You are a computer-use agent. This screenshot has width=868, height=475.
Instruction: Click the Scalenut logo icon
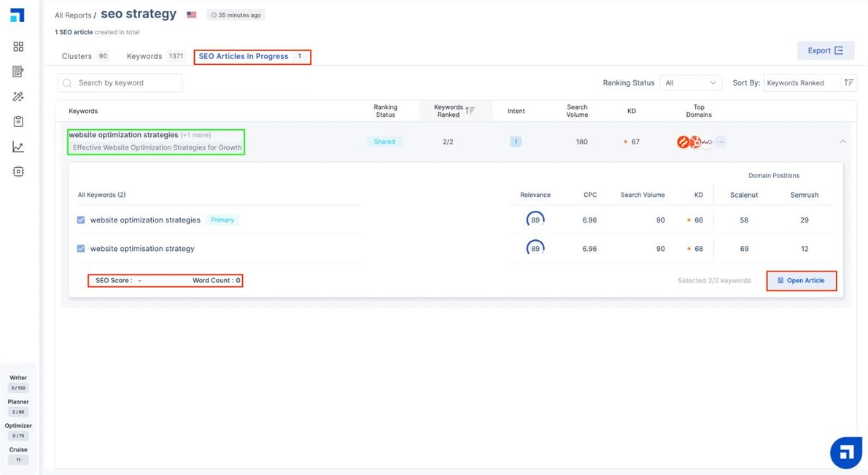tap(18, 15)
